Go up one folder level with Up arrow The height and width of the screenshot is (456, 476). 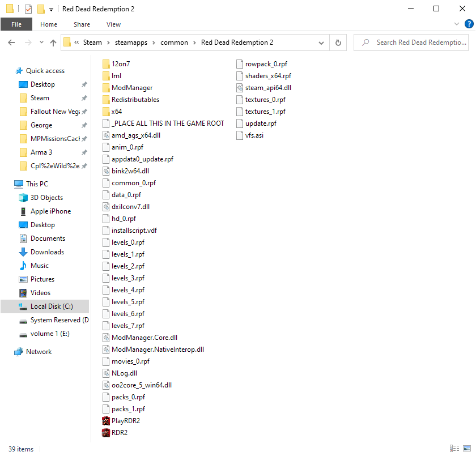(53, 42)
